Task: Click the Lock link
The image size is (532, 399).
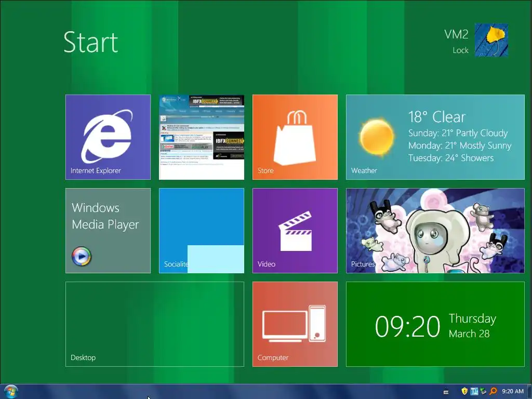Action: point(460,50)
